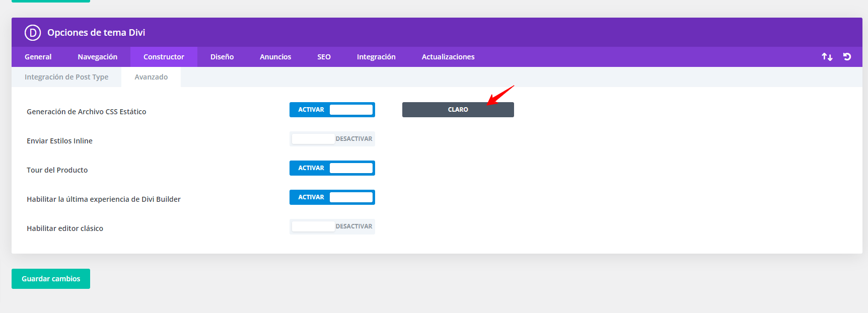Click the Guardar cambios button
This screenshot has height=313, width=868.
pos(51,279)
